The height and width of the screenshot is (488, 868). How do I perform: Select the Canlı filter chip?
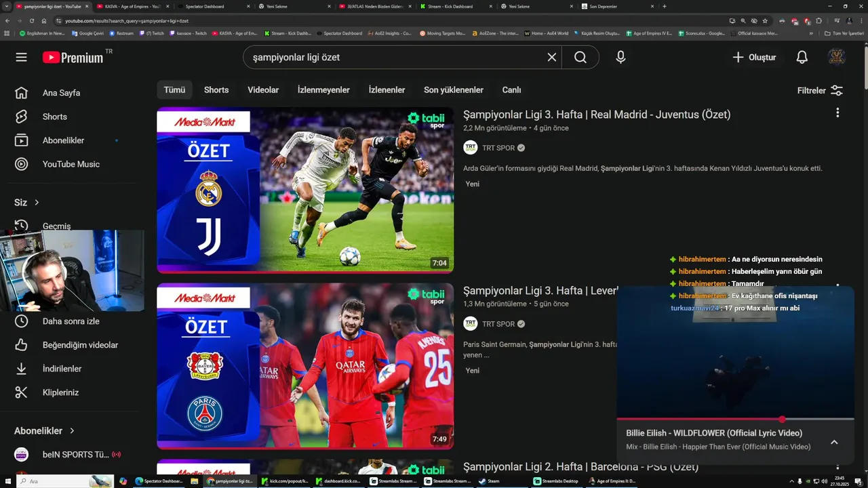point(511,90)
